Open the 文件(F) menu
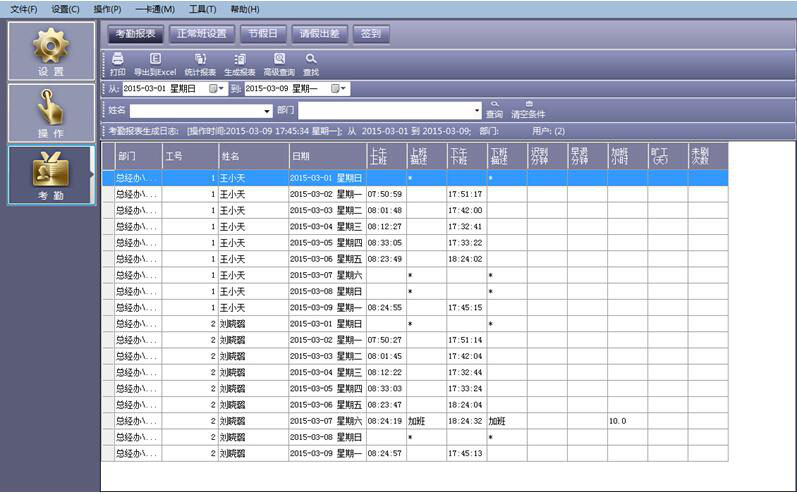797x494 pixels. coord(24,9)
